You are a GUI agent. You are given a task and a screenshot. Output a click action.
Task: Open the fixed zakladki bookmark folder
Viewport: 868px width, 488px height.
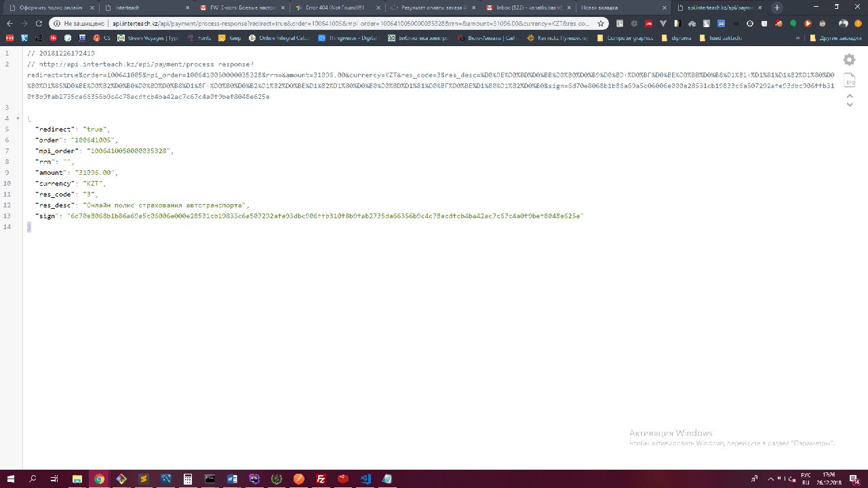[721, 38]
